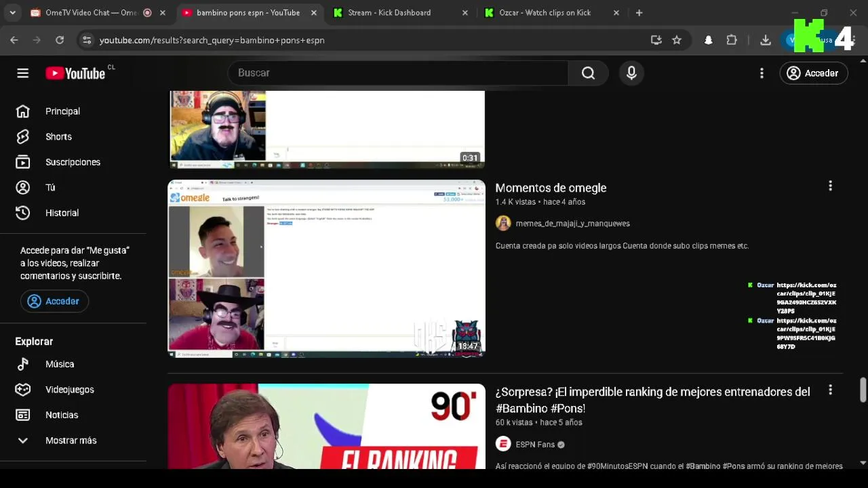Switch to Ozcar clips on Kick tab

(545, 13)
